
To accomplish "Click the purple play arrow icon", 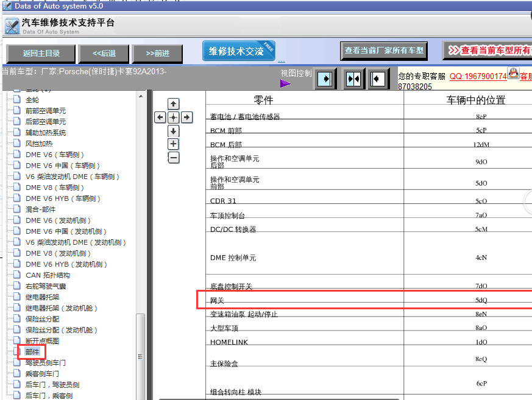I will (285, 83).
